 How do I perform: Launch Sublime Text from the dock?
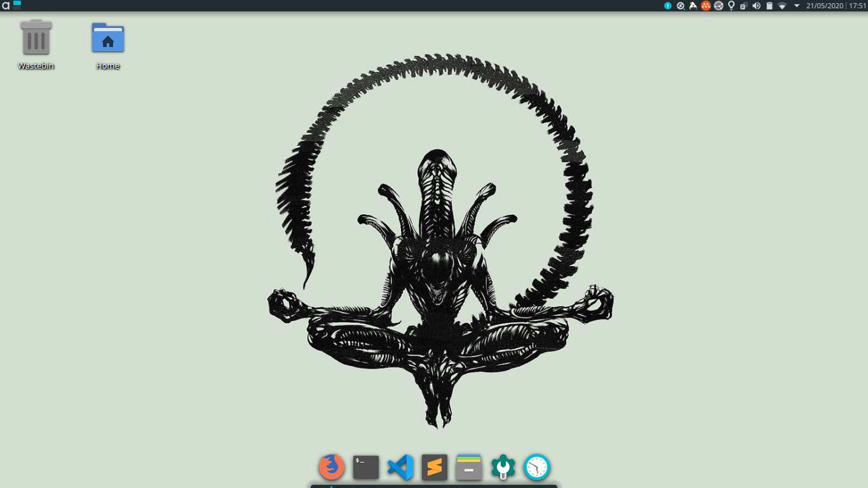(435, 467)
